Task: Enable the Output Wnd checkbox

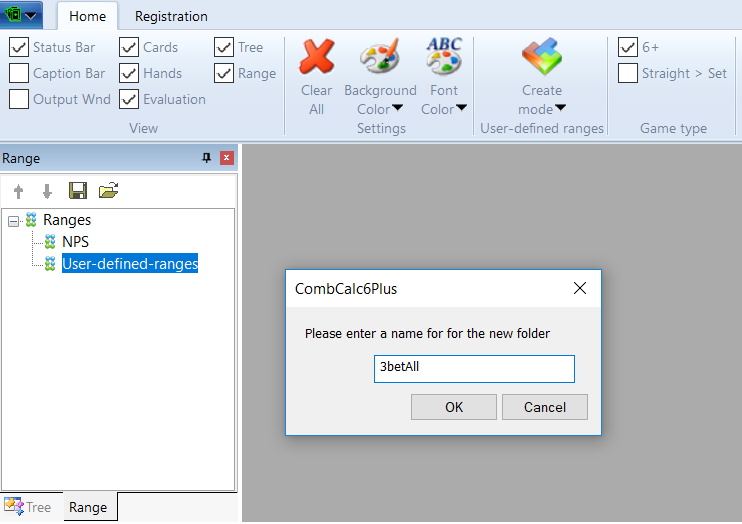Action: point(19,99)
